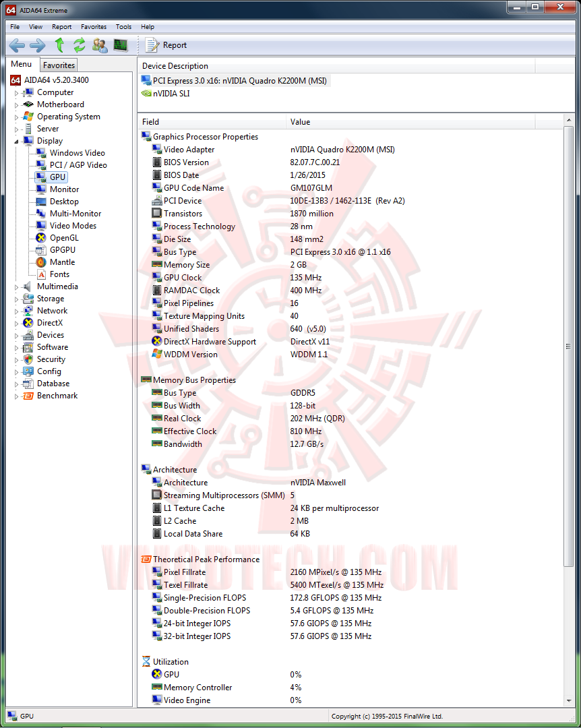
Task: Go forward with the blue right arrow
Action: pos(38,45)
